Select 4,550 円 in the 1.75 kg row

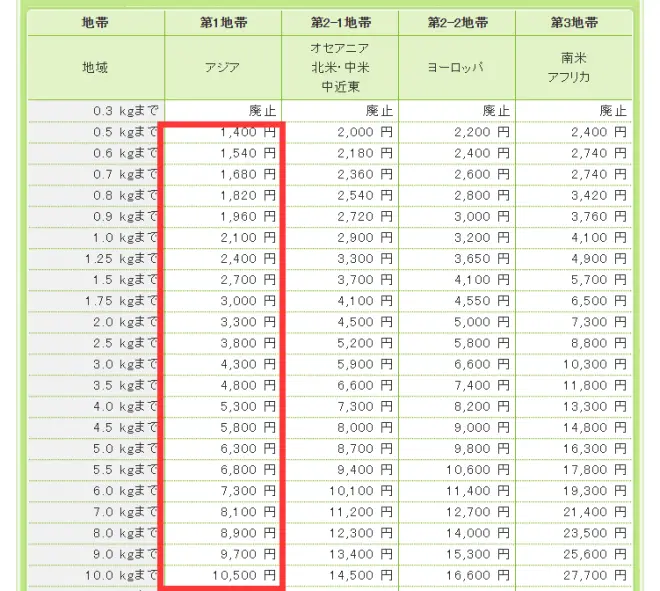pyautogui.click(x=482, y=301)
